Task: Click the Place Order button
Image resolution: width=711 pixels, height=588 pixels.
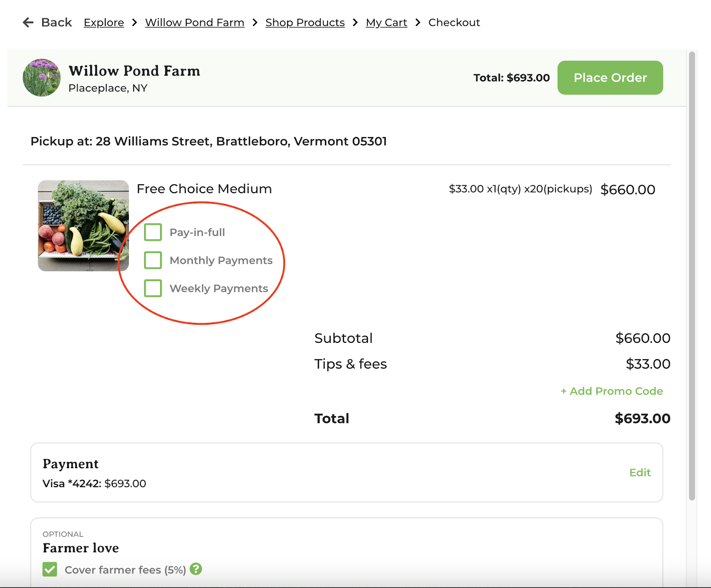Action: [610, 78]
